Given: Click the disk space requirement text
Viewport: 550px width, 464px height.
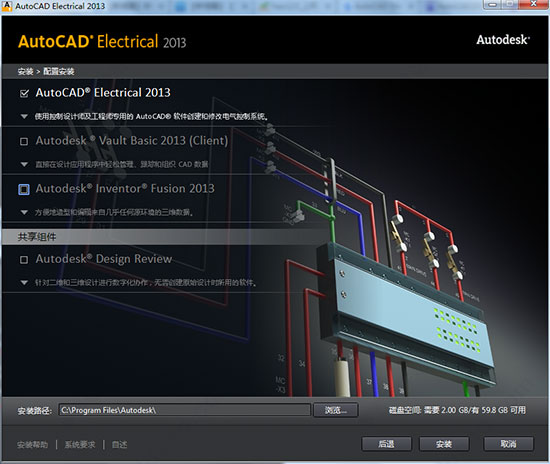Looking at the screenshot, I should [x=457, y=410].
